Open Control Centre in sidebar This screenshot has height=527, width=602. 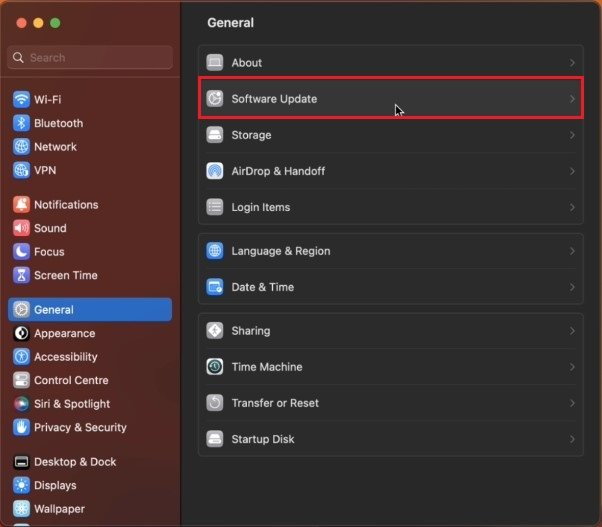pos(70,380)
